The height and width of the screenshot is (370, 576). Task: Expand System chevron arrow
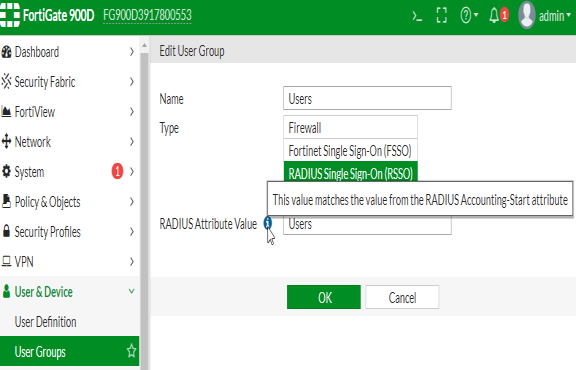click(x=132, y=172)
